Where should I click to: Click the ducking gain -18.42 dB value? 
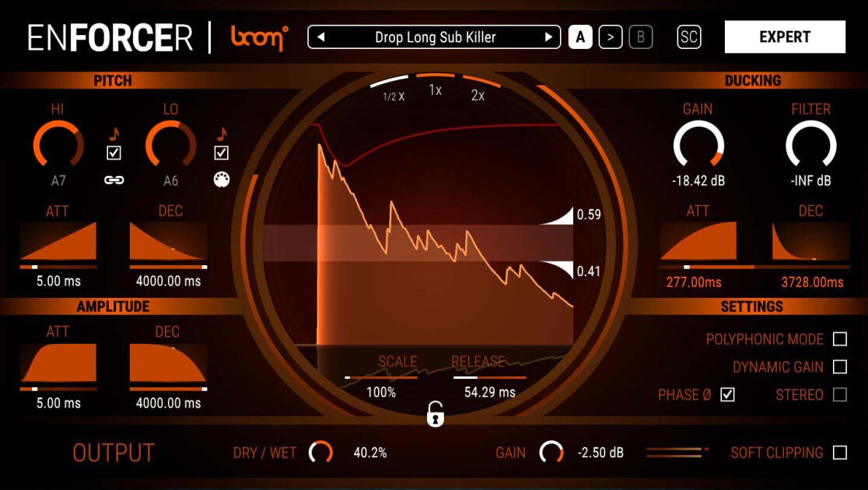(x=698, y=181)
